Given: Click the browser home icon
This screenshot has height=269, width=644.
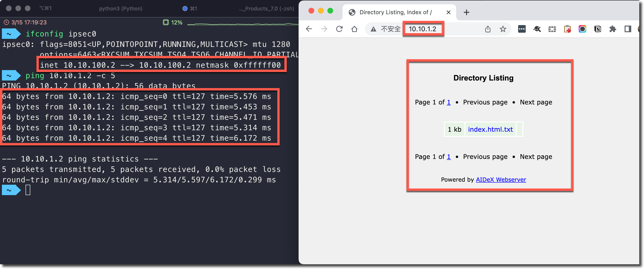Looking at the screenshot, I should (x=354, y=29).
